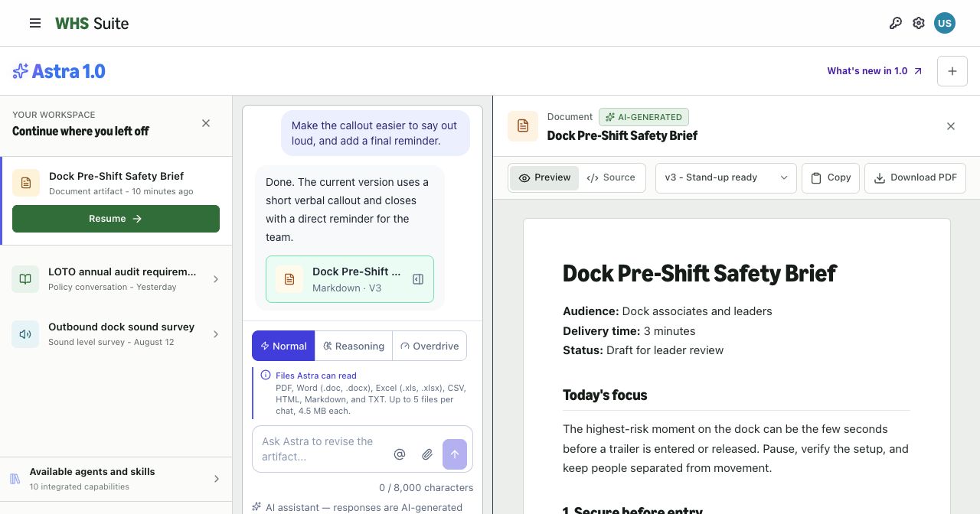Viewport: 980px width, 514px height.
Task: Click the user message bubble about the callout
Action: 375,133
